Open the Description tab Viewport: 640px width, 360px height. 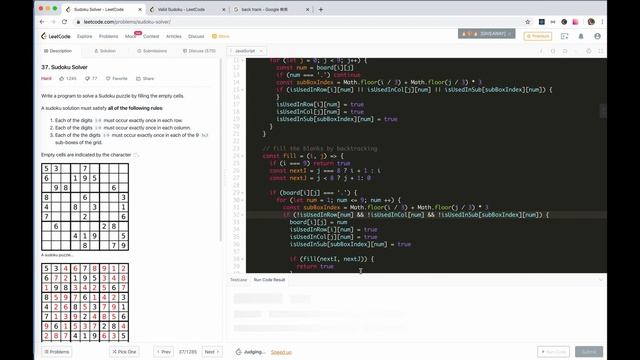point(58,51)
